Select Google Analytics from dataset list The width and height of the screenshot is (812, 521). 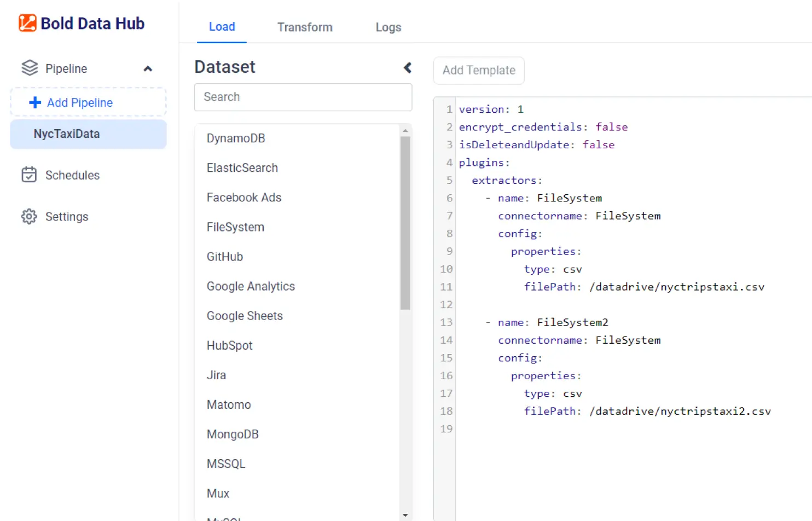251,286
